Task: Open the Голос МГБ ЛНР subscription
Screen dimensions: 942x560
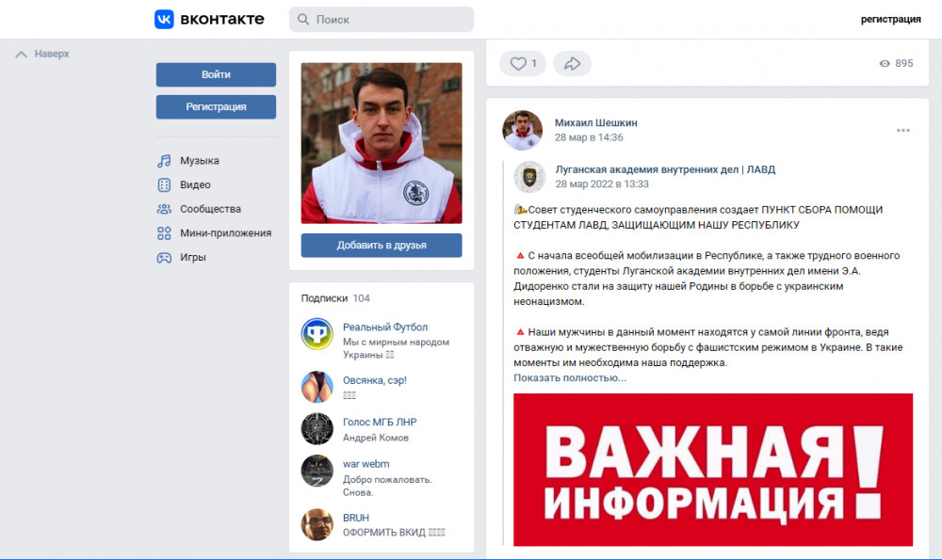Action: [x=380, y=422]
